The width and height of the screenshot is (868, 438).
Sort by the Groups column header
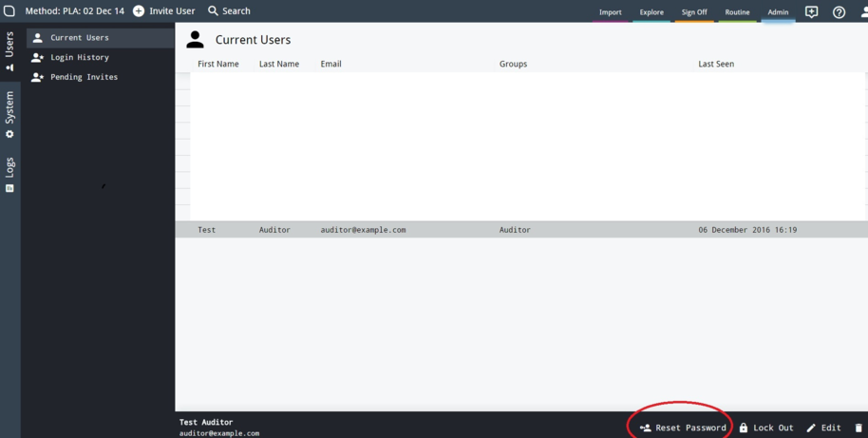(513, 65)
